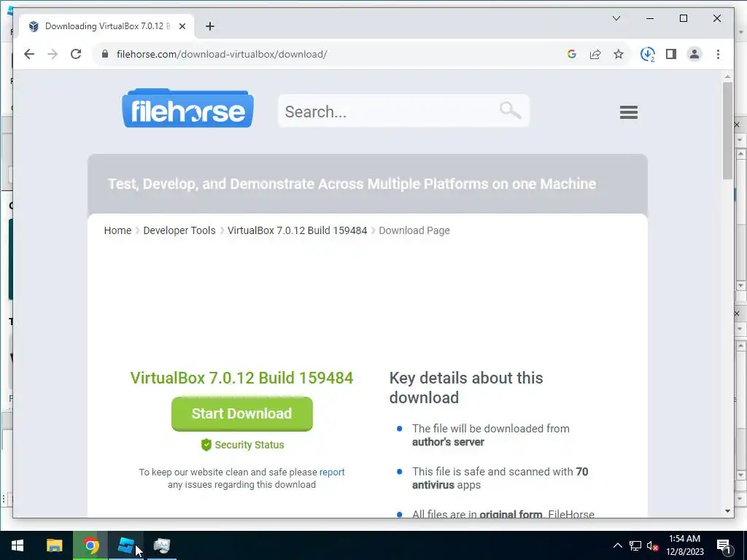This screenshot has width=747, height=560.
Task: Click the green Start Download button
Action: (242, 414)
